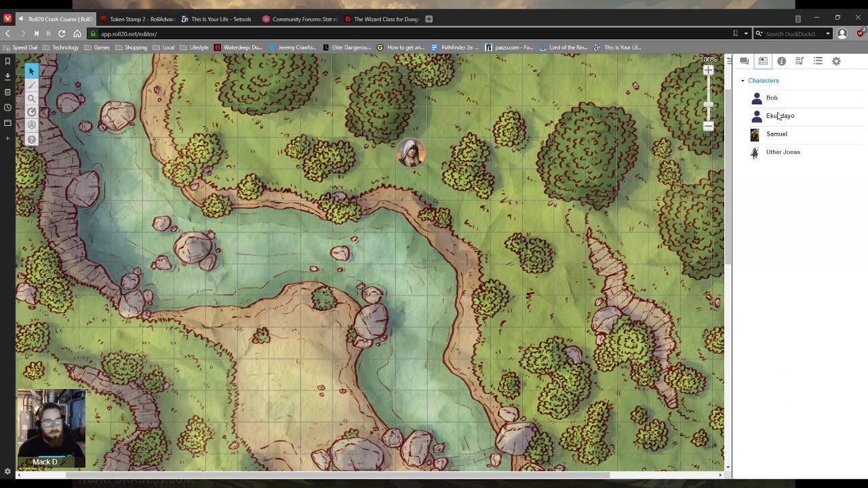Open the Downloads panel in the side panel
Screen dimensions: 868x488
click(7, 77)
